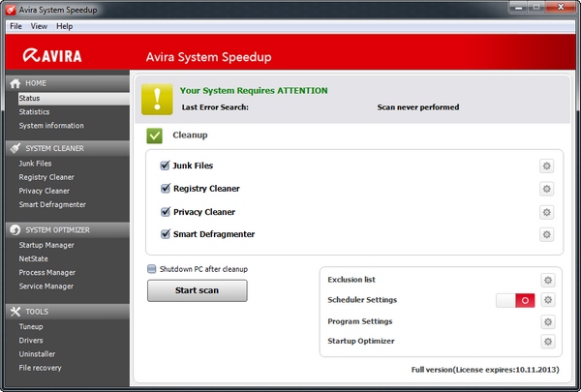Viewport: 581px width, 392px height.
Task: Uncheck the Smart Defragmenter checkbox
Action: tap(165, 234)
